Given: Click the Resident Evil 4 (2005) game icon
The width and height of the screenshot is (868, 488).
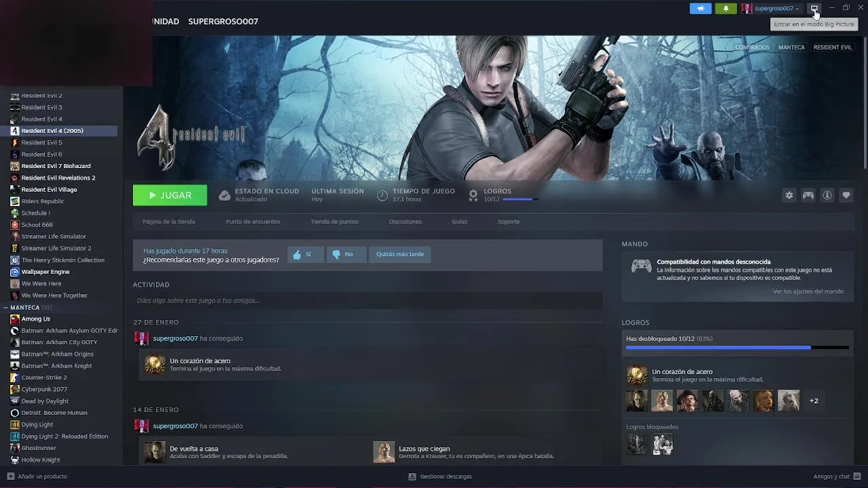Looking at the screenshot, I should (15, 131).
